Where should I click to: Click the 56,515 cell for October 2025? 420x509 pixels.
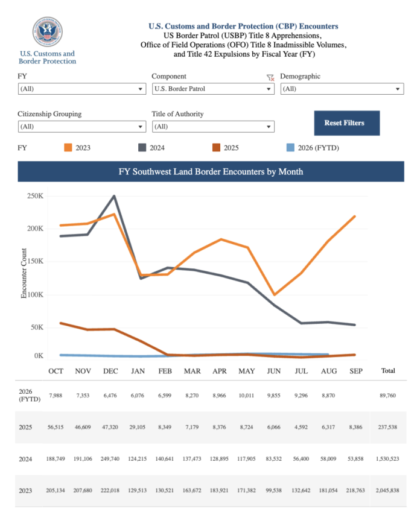[56, 427]
